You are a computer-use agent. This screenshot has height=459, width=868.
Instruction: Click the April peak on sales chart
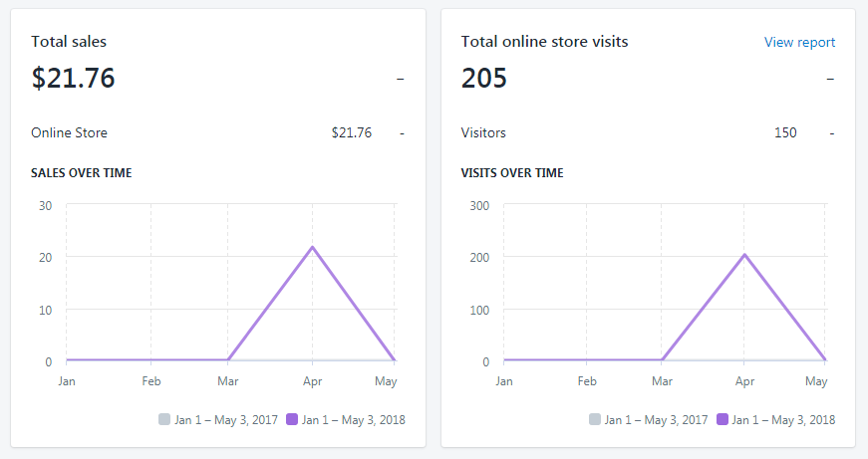(312, 247)
